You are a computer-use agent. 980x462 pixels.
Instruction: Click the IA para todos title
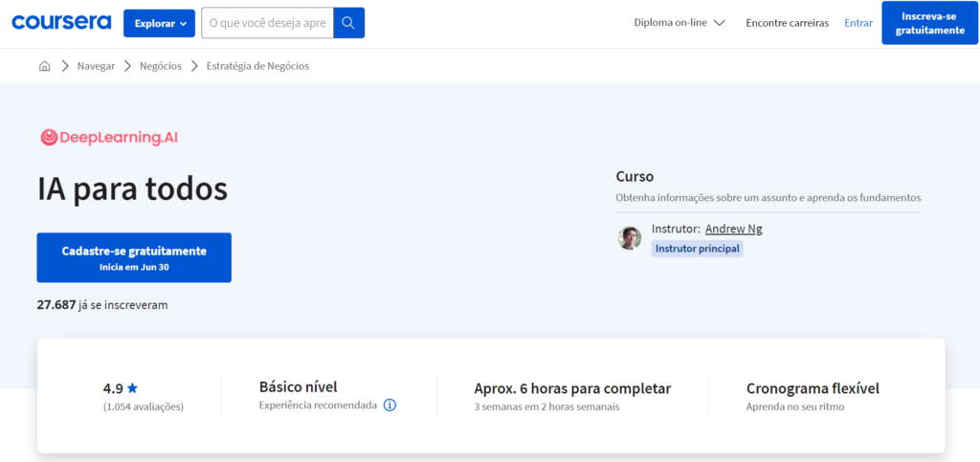pyautogui.click(x=132, y=189)
